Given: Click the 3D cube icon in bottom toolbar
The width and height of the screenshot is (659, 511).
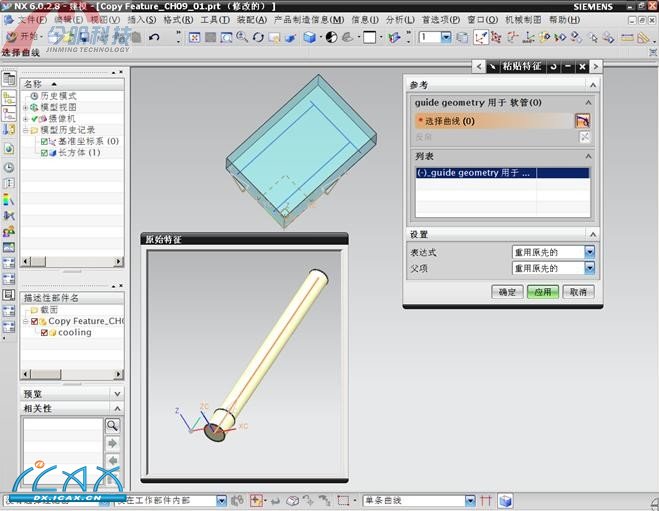Looking at the screenshot, I should (505, 500).
